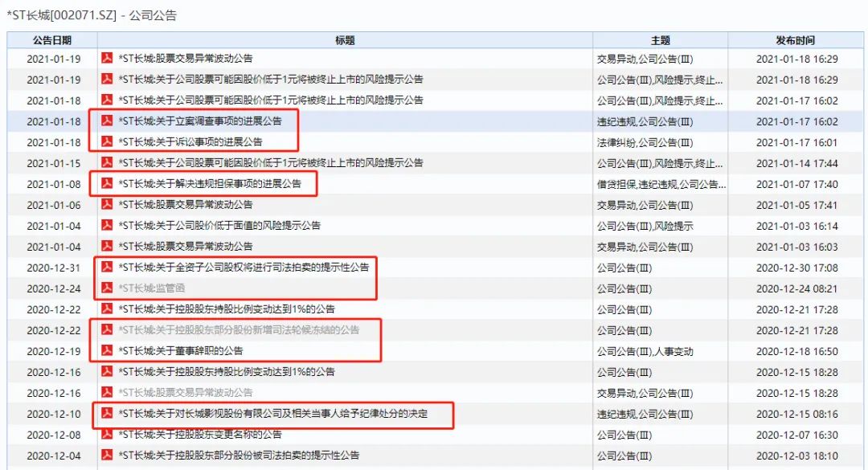Screen dimensions: 868x470
Task: Click PDF icon of 2021-01-15 风险提示公告
Action: coord(107,162)
